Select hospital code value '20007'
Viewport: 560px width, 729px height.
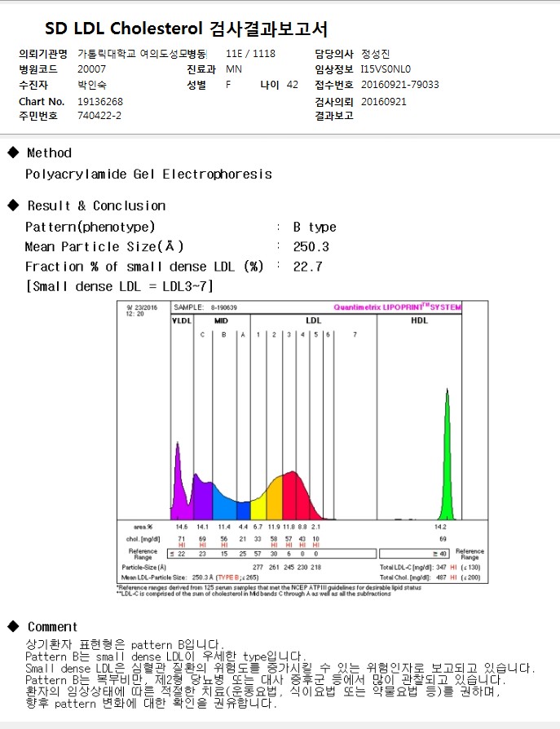[x=91, y=69]
